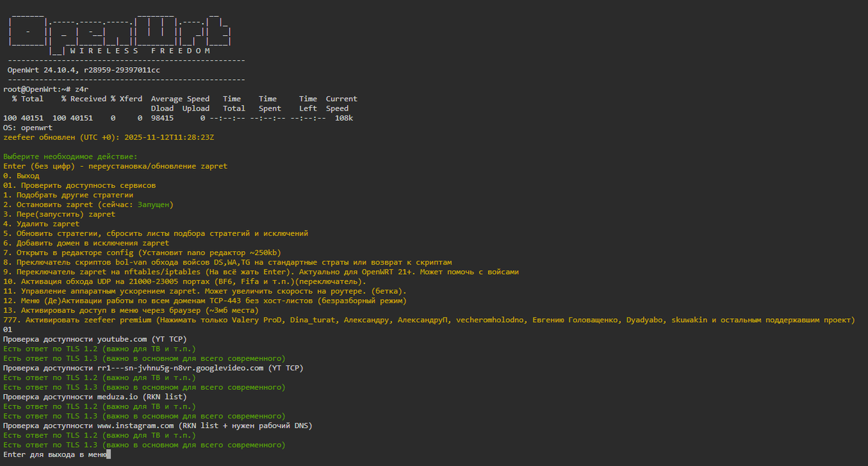Click 'Проверка доступности meduza.io' line
Screen dimensions: 868x466
click(x=95, y=397)
